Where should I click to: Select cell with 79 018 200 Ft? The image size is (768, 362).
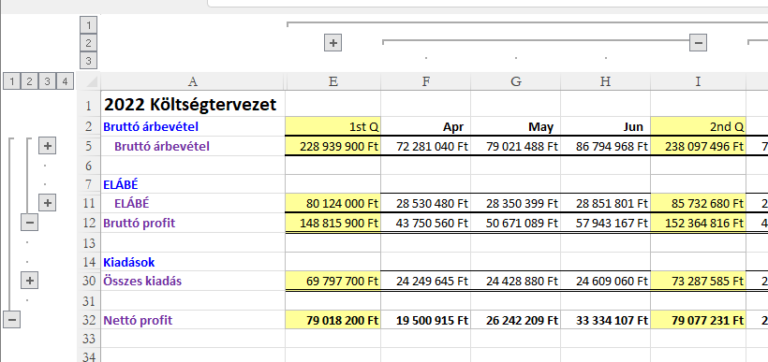(333, 320)
